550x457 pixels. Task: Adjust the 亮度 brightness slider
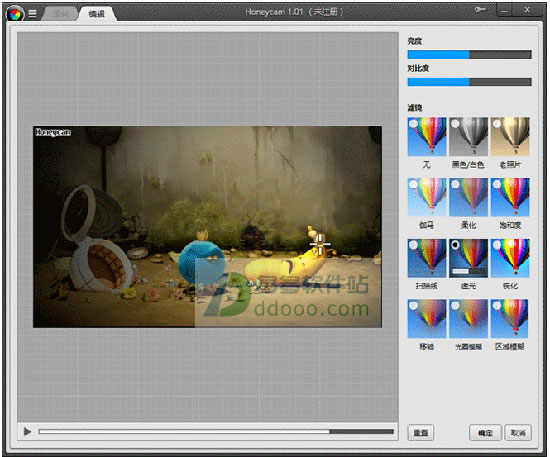(469, 54)
